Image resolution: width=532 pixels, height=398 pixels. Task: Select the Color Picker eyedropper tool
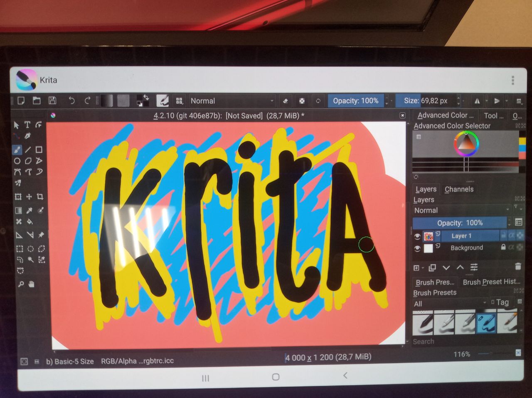[x=30, y=211]
